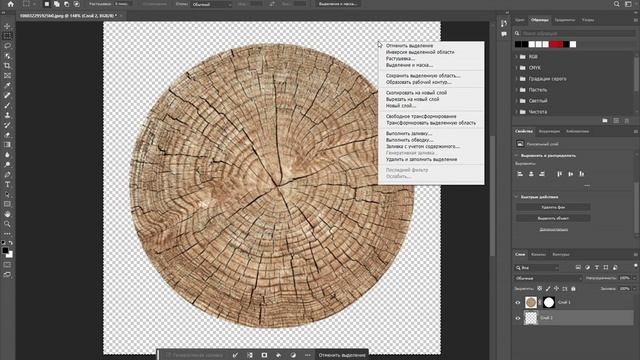Choose Скопировать на новый слой menu item

click(x=416, y=93)
